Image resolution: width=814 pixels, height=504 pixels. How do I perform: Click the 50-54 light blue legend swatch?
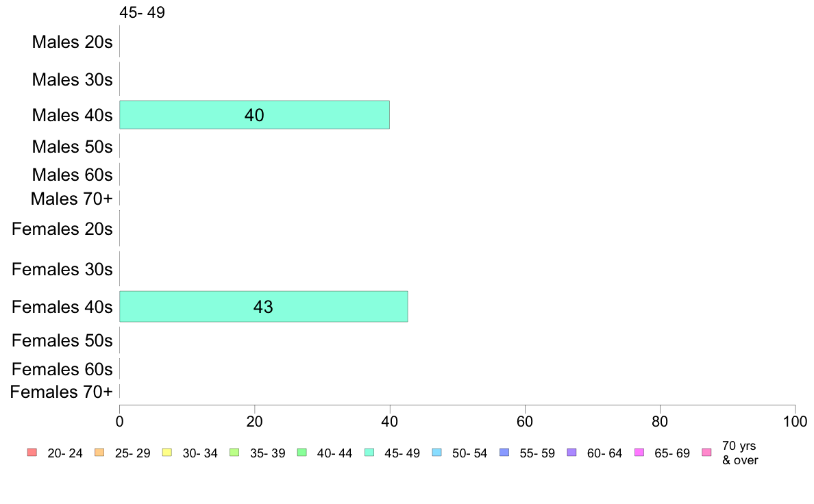(x=437, y=453)
